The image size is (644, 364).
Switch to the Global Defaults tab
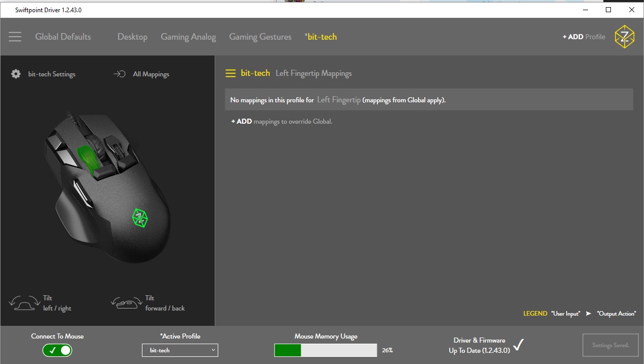[x=63, y=37]
